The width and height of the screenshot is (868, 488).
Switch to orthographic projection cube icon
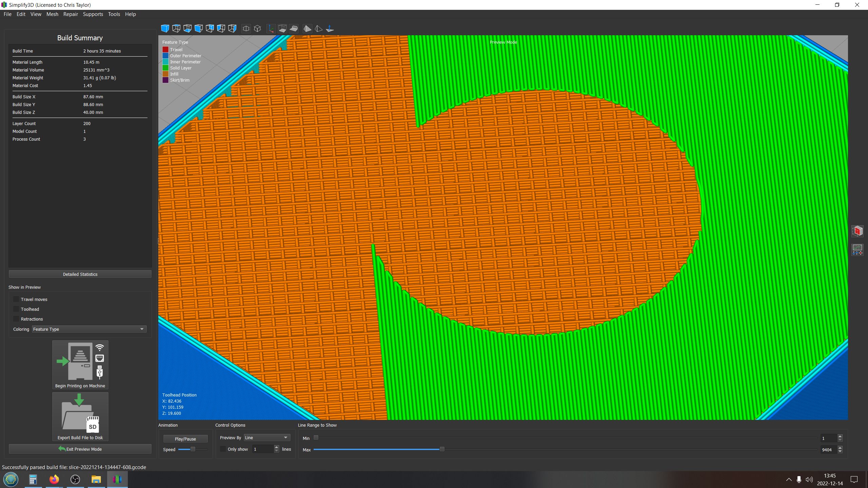point(257,28)
